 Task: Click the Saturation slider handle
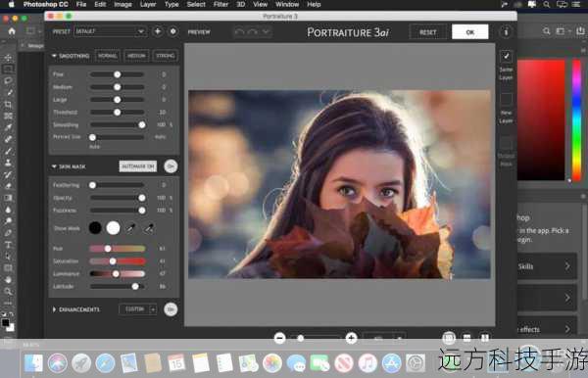click(x=113, y=261)
